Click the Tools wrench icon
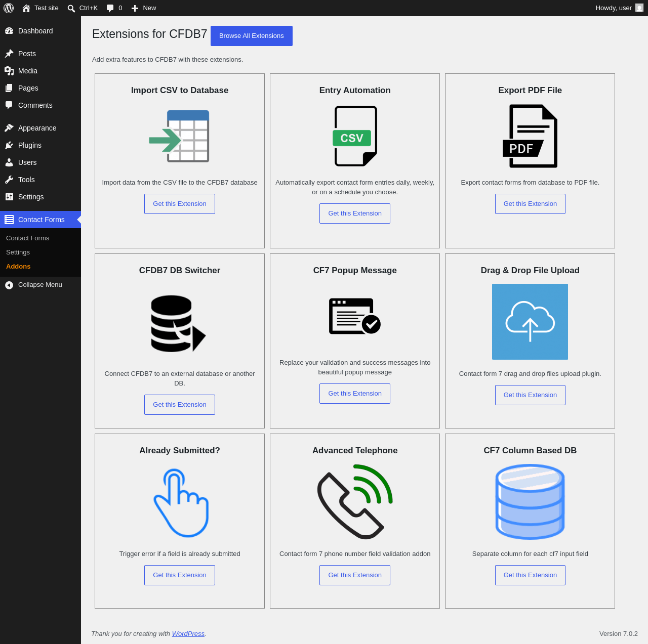Screen dimensions: 648x644 [9, 180]
